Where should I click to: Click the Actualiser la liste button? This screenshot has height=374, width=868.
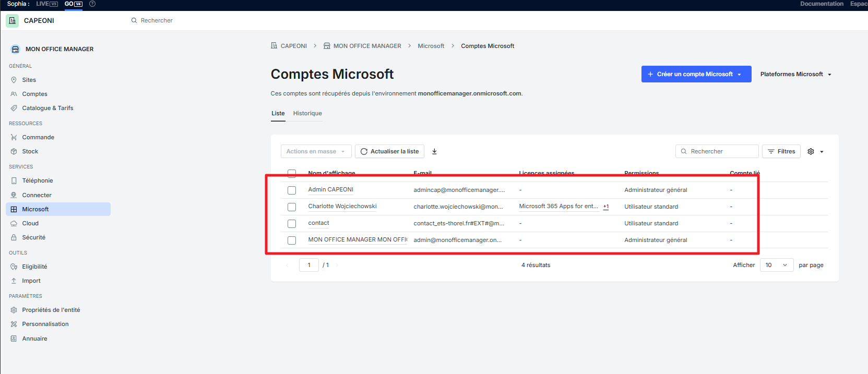pyautogui.click(x=389, y=151)
